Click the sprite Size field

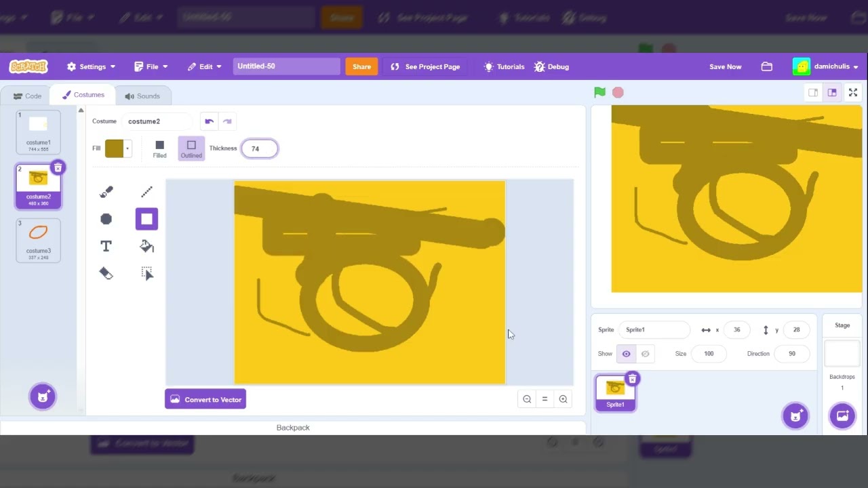709,354
